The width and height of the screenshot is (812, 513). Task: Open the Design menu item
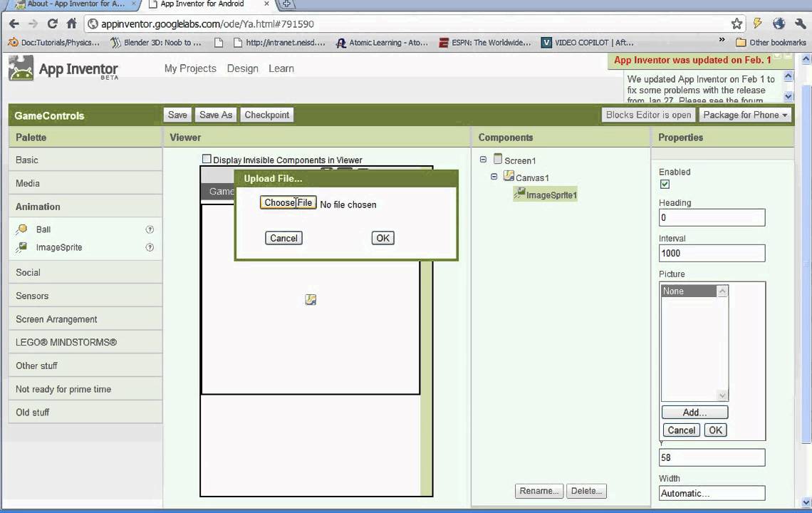coord(242,68)
